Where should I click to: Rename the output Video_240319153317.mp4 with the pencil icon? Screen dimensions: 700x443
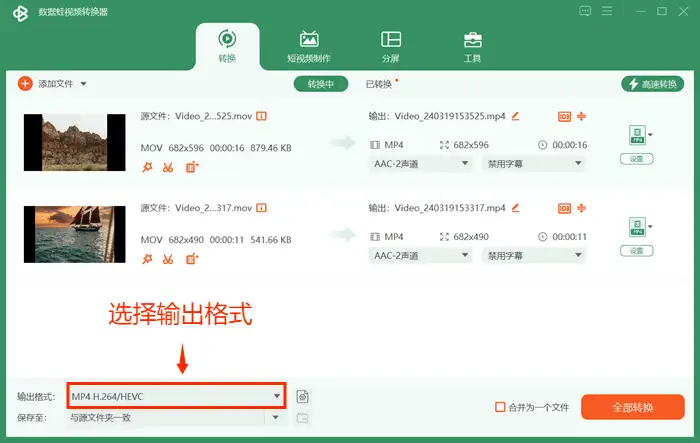(515, 208)
